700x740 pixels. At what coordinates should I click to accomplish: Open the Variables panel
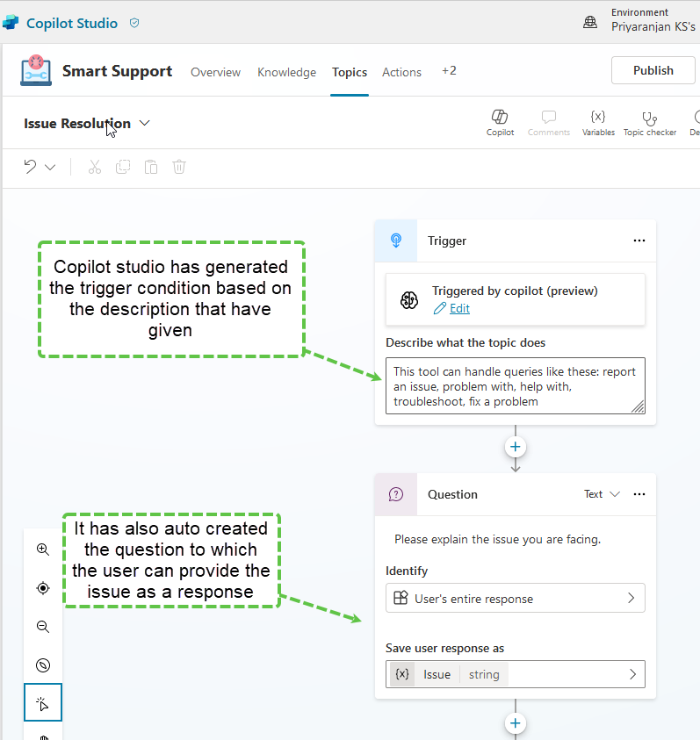pos(598,119)
